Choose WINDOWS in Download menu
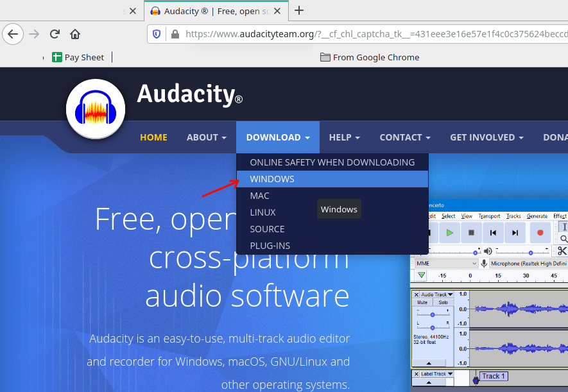 pyautogui.click(x=332, y=179)
